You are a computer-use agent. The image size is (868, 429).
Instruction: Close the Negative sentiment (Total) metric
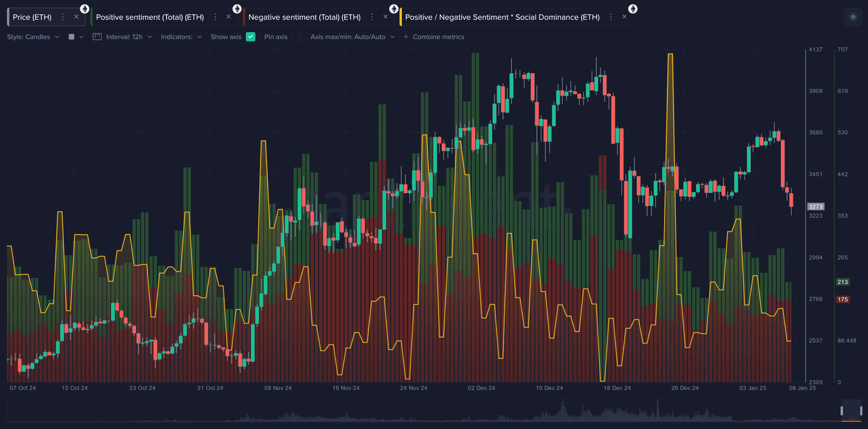[x=385, y=17]
